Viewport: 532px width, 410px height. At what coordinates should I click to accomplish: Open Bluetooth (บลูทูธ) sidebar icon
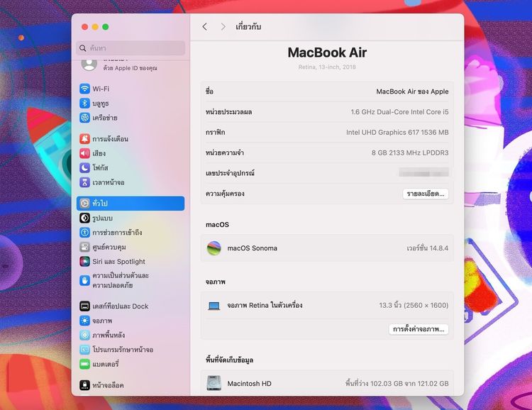click(x=84, y=103)
